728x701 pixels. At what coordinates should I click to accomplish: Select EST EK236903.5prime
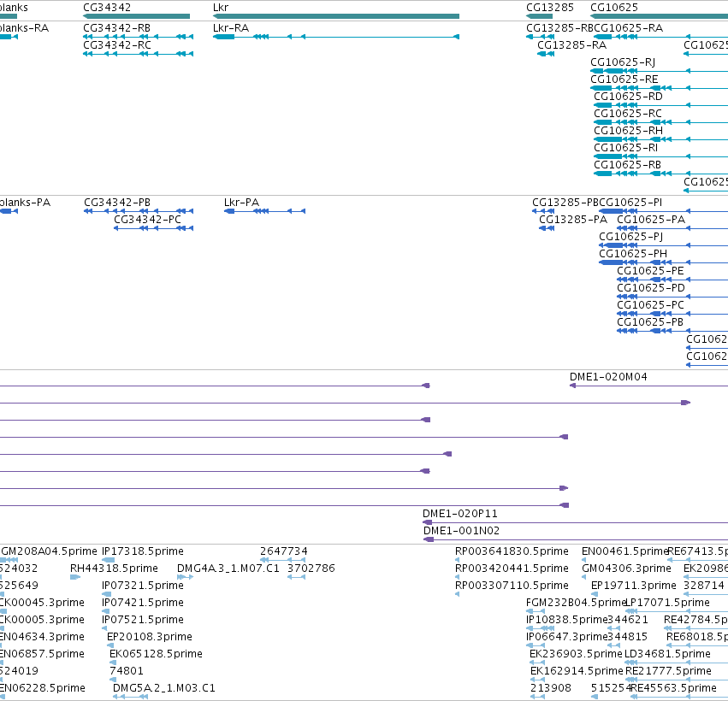(576, 654)
